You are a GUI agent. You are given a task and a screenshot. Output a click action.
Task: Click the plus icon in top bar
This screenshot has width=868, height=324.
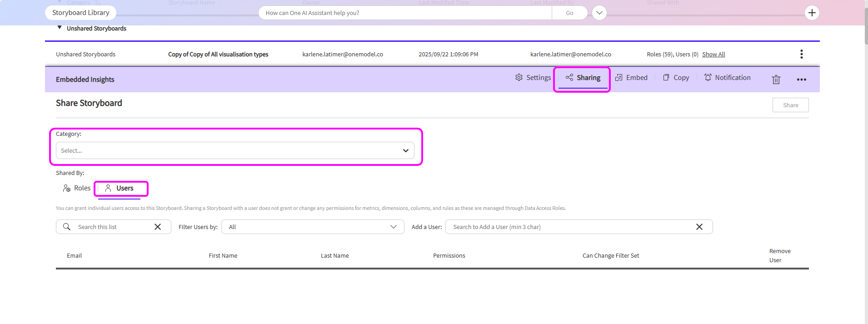812,13
